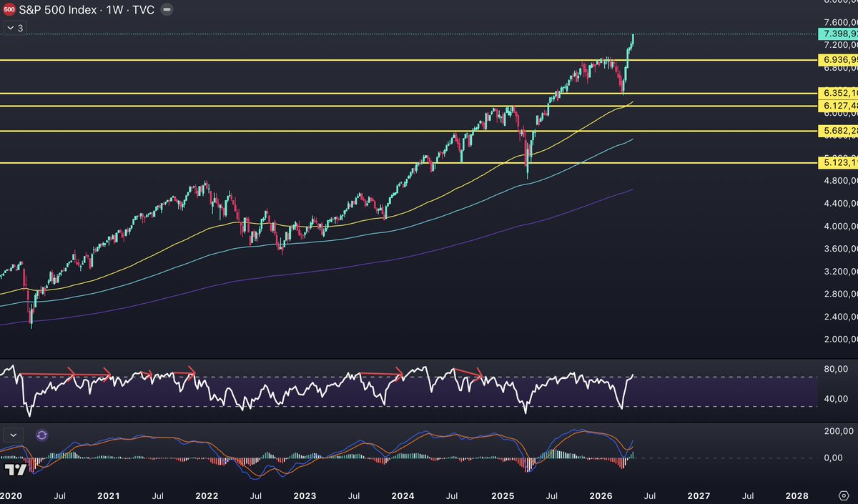The image size is (858, 504).
Task: Click the red S&P 500 symbol logo
Action: point(11,10)
